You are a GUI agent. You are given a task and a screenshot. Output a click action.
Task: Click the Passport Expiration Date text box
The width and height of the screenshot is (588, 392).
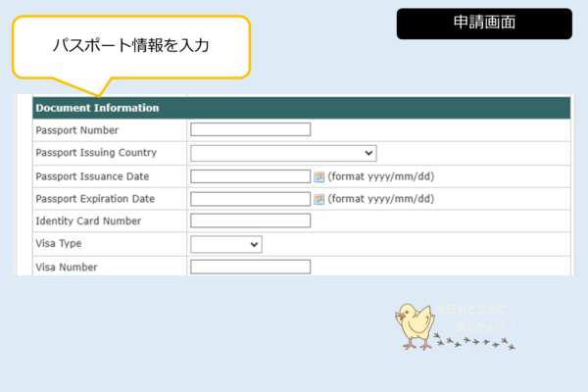click(x=250, y=199)
